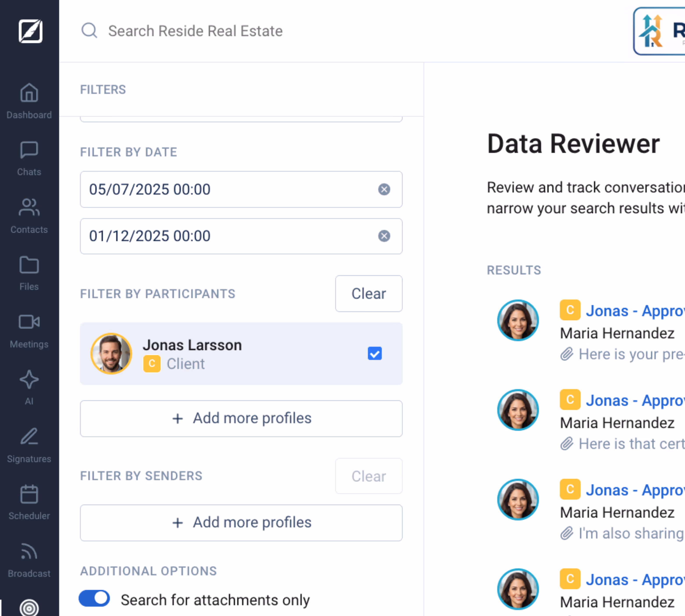Clear the participants filter
685x616 pixels.
coord(368,294)
